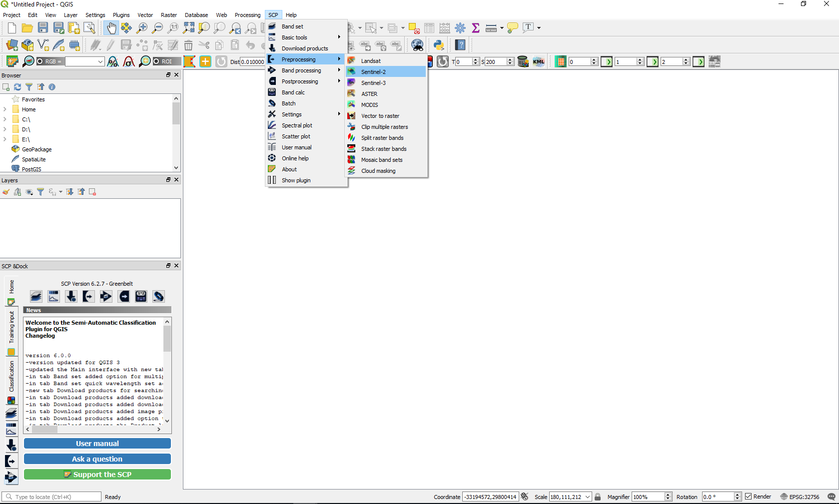Open the statistical summary sigma icon

(475, 28)
